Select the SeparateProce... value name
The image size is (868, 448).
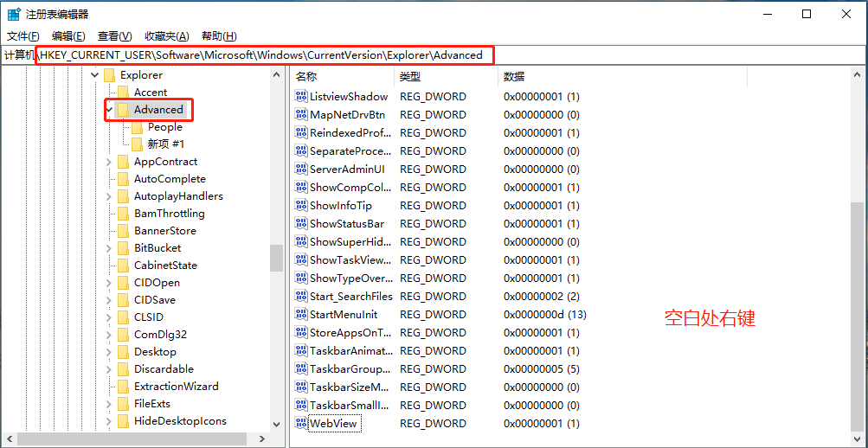(x=350, y=151)
